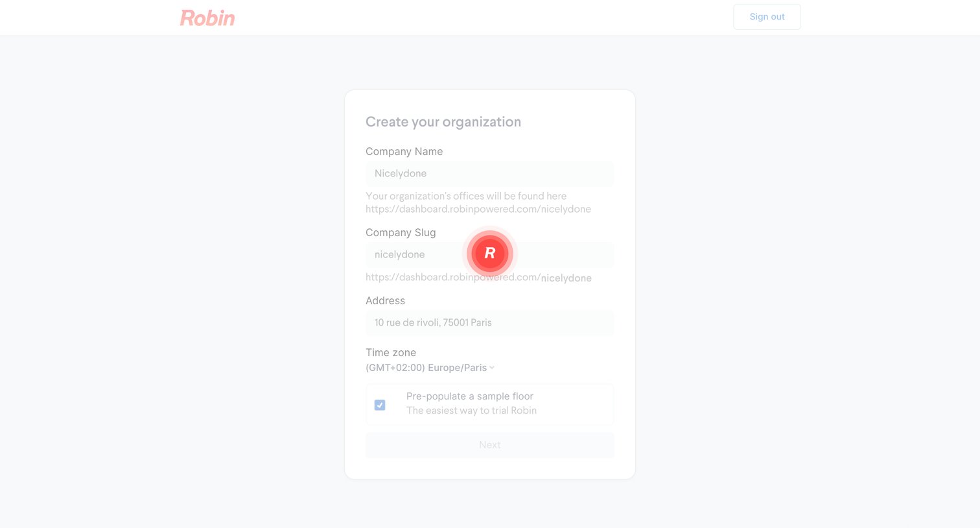Click the dashboard URL text below Company Name help
Viewport: 980px width, 528px height.
pyautogui.click(x=478, y=209)
